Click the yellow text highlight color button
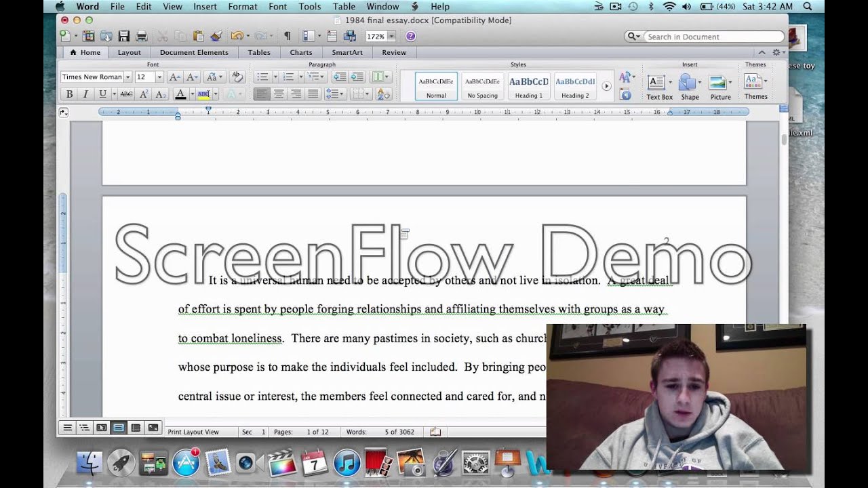Screen dimensions: 868x488 pyautogui.click(x=203, y=94)
